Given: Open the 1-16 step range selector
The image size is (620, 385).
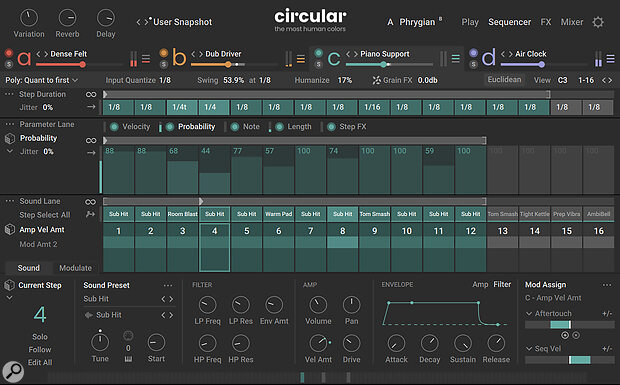Looking at the screenshot, I should [x=586, y=80].
